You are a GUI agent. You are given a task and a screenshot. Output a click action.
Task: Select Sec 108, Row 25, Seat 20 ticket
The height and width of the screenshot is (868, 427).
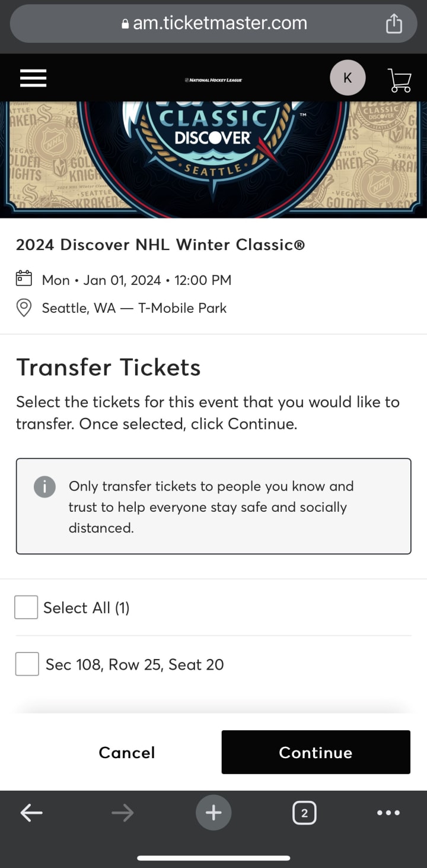(27, 664)
